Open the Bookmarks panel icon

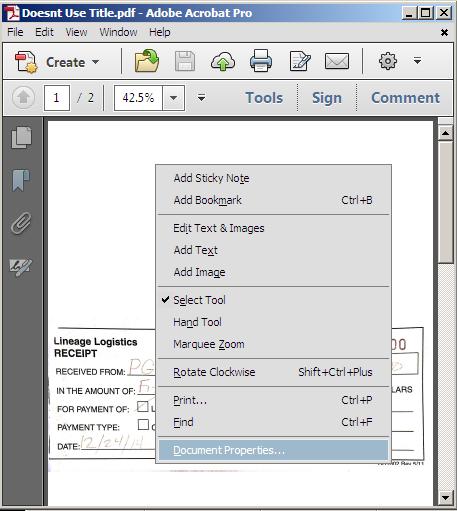[21, 180]
